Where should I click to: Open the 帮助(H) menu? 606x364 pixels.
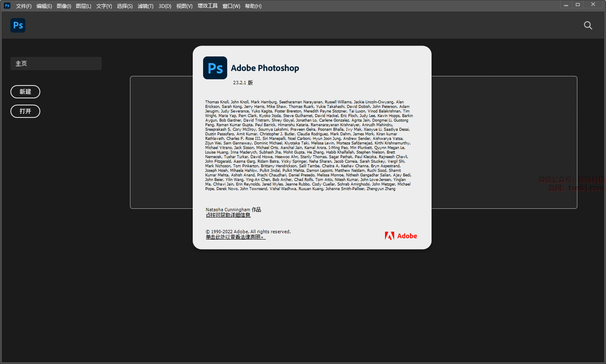point(253,6)
